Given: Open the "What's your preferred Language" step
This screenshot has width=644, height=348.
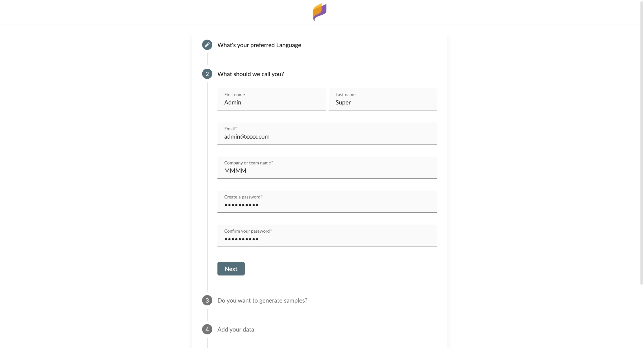Looking at the screenshot, I should (x=259, y=45).
